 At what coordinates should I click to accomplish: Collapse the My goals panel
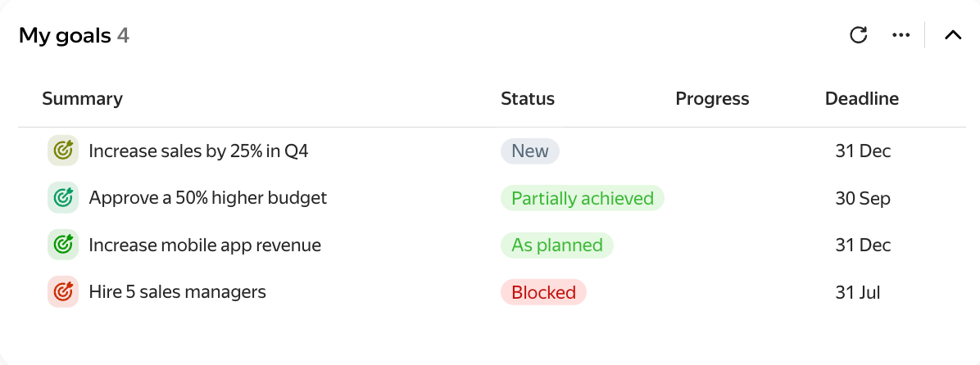952,35
